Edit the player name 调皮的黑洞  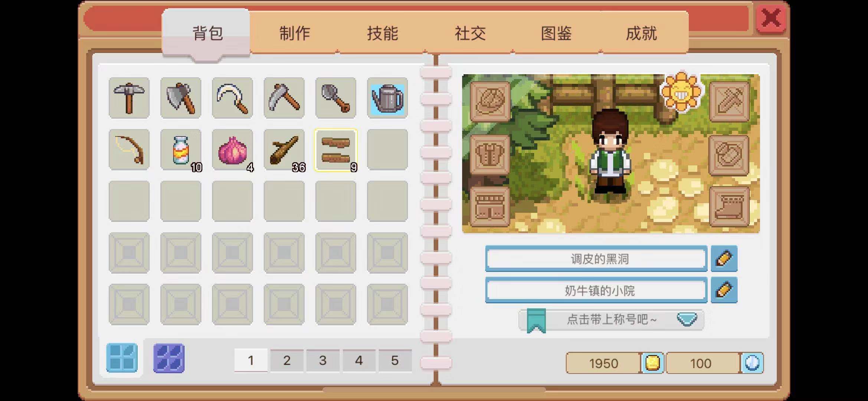(x=724, y=258)
